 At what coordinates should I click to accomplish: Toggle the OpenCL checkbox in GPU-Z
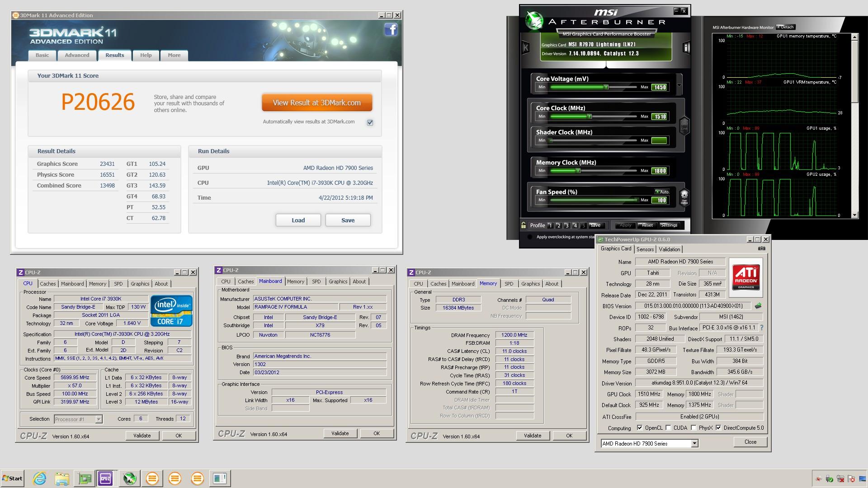pyautogui.click(x=640, y=427)
